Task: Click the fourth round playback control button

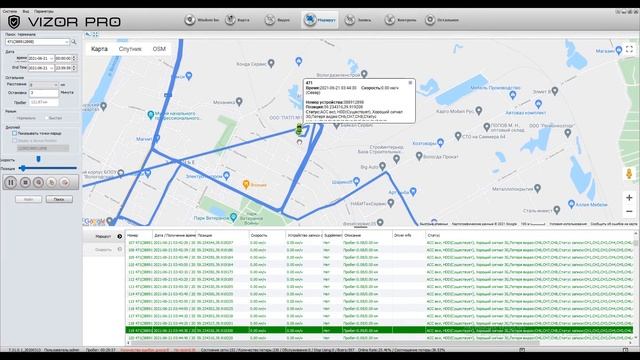Action: (x=51, y=182)
